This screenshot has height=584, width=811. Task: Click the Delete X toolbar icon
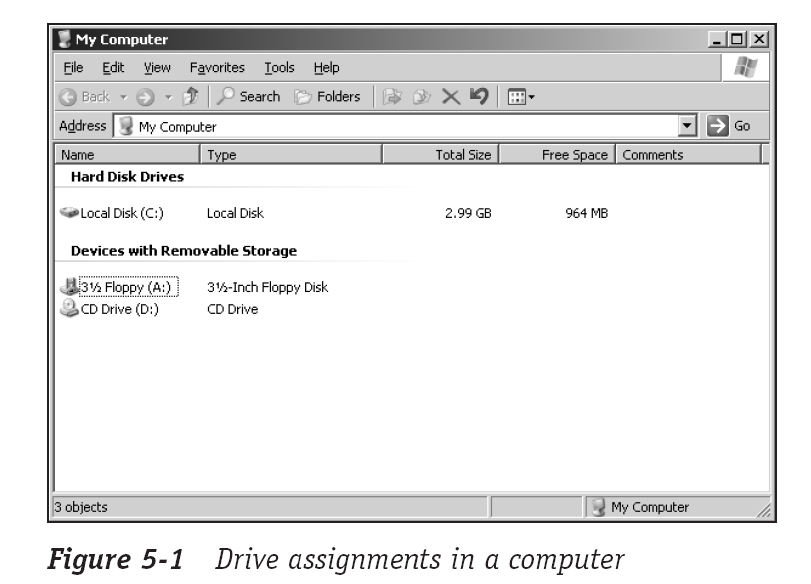click(x=451, y=97)
